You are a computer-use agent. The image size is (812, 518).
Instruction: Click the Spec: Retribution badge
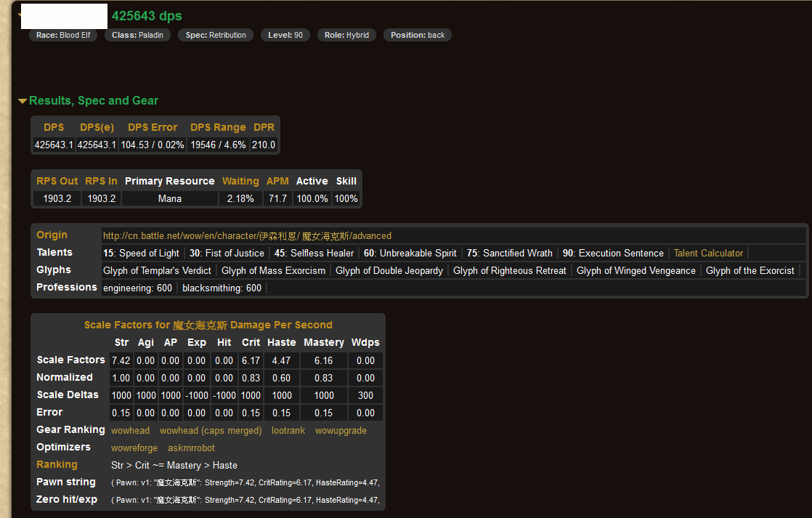[216, 35]
